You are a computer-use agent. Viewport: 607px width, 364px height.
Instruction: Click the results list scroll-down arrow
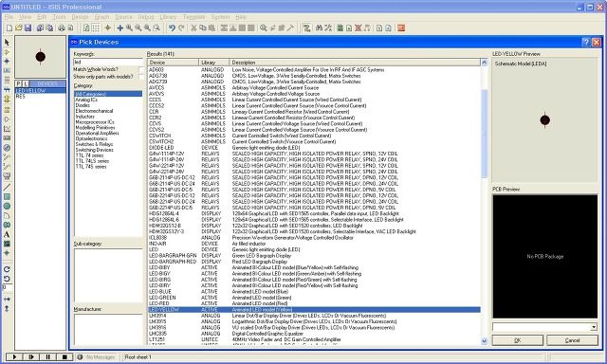484,341
